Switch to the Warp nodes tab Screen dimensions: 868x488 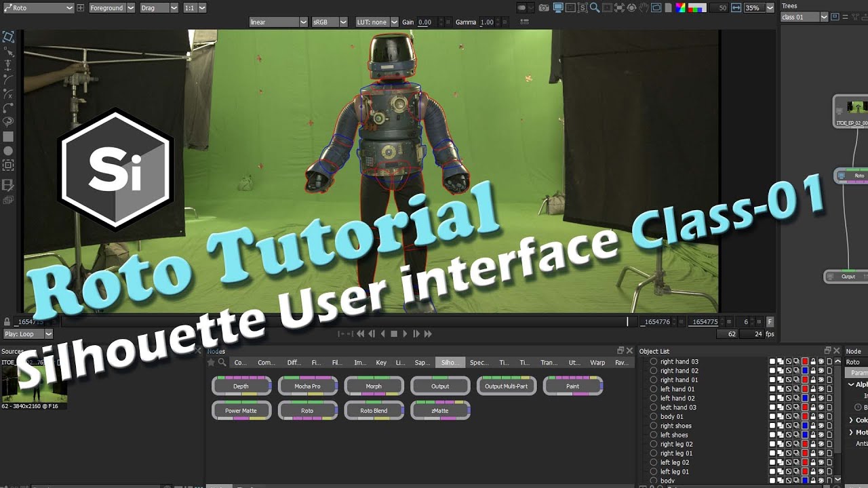click(597, 363)
